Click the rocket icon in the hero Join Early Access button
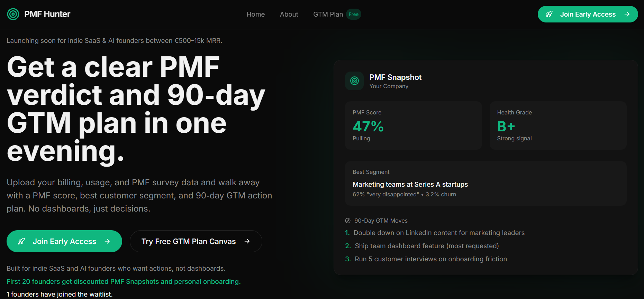Screen dimensions: 644x299 [22, 241]
